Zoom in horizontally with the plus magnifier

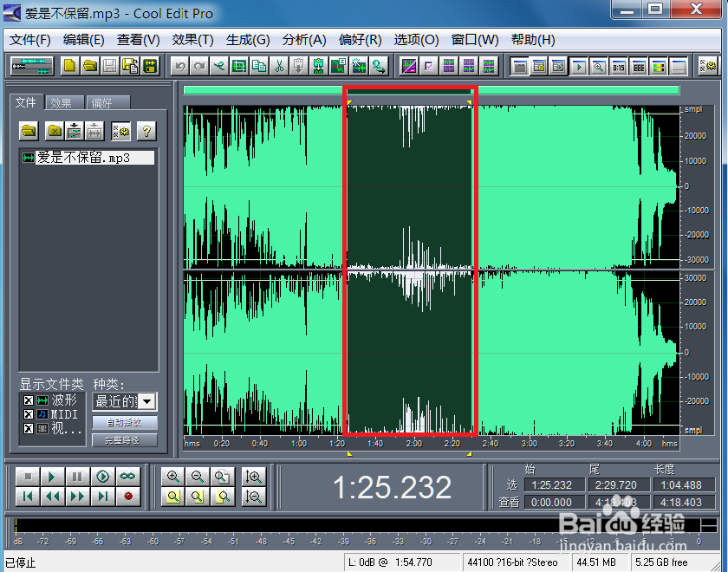pos(173,477)
